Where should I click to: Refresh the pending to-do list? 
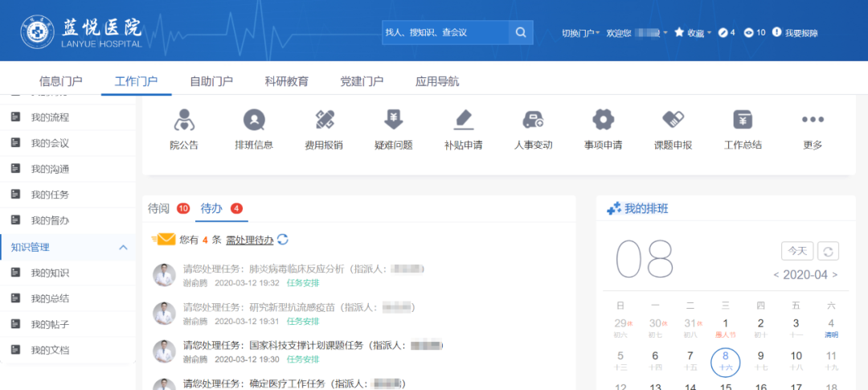283,240
